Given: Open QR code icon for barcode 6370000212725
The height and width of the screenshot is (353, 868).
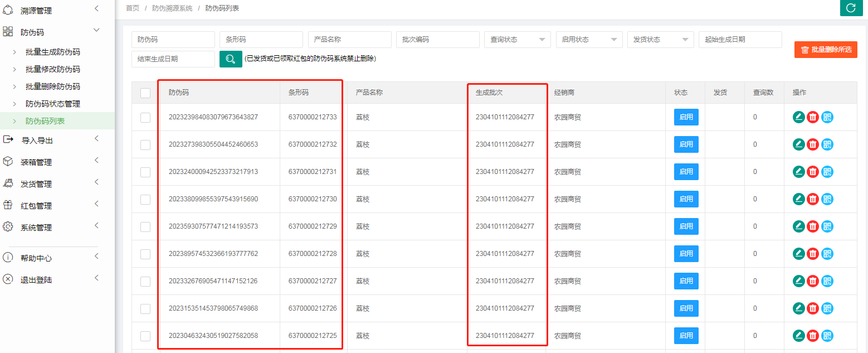Looking at the screenshot, I should click(x=827, y=336).
